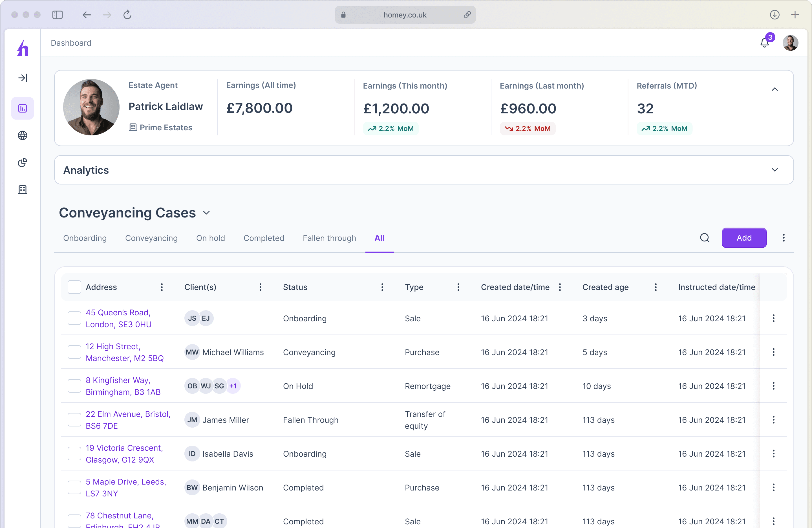Search conveyancing cases with magnifier icon
This screenshot has width=812, height=528.
(705, 238)
